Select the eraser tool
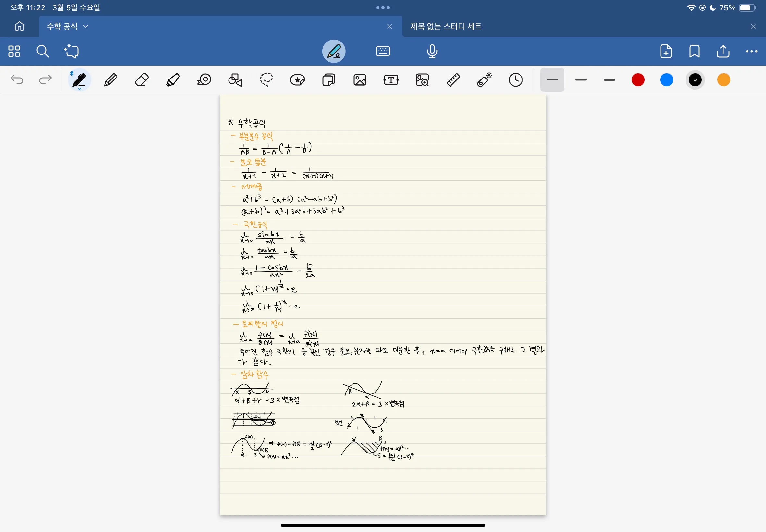766x532 pixels. click(x=142, y=80)
